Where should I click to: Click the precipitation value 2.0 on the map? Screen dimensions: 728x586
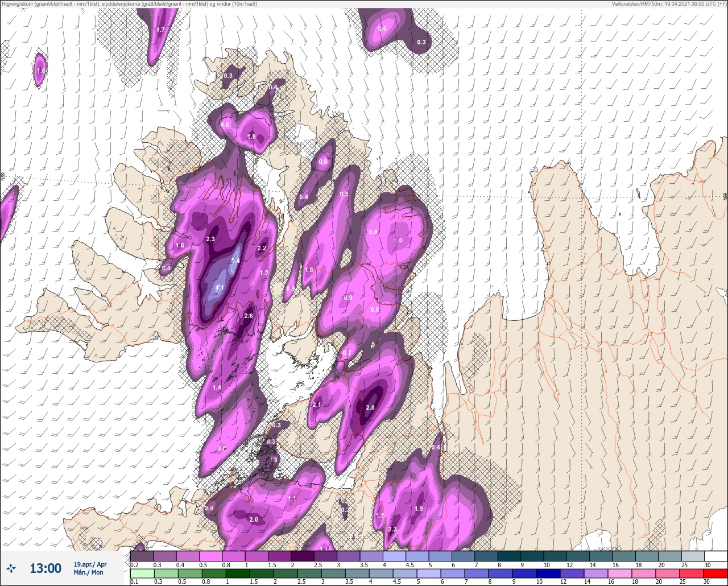pyautogui.click(x=254, y=520)
